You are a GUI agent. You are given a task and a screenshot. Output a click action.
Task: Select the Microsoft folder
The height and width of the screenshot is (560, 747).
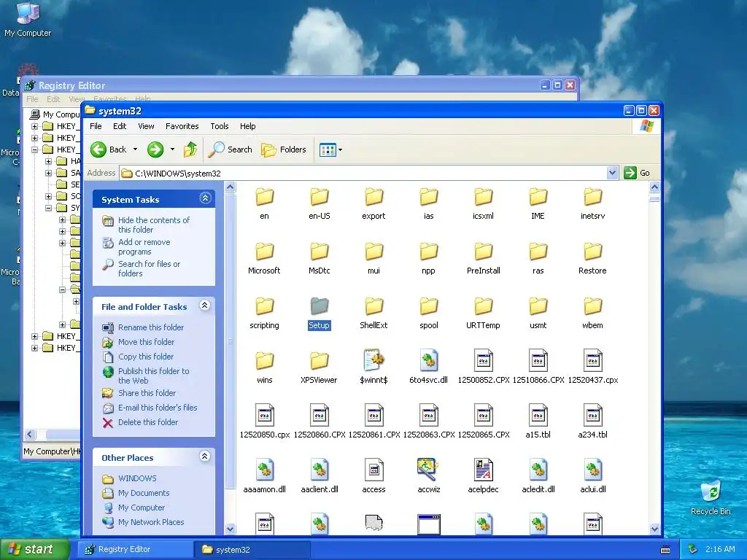[x=264, y=259]
